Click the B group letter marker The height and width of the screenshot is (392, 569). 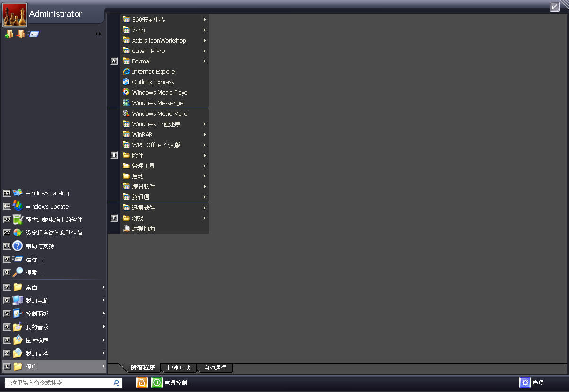pos(114,155)
